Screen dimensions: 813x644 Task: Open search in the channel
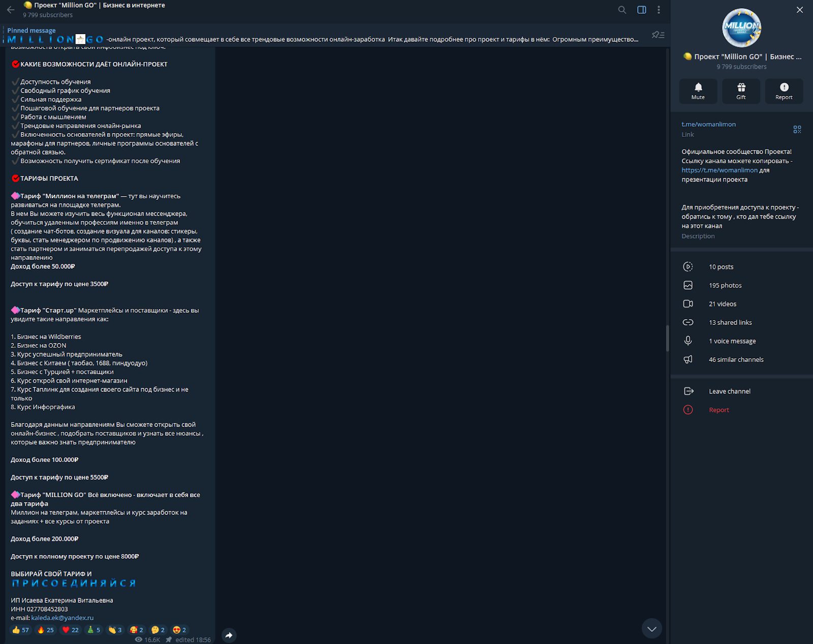(x=622, y=10)
